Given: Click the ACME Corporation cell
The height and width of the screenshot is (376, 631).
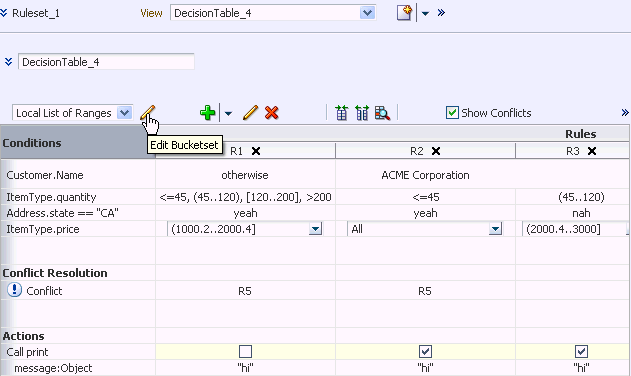Looking at the screenshot, I should point(425,175).
